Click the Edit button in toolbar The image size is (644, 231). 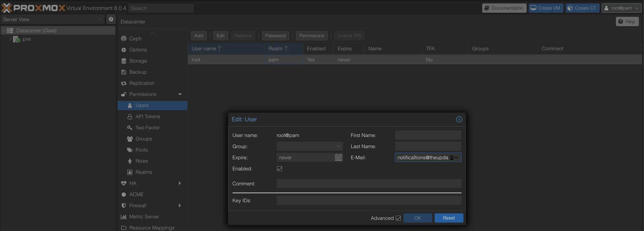point(220,36)
